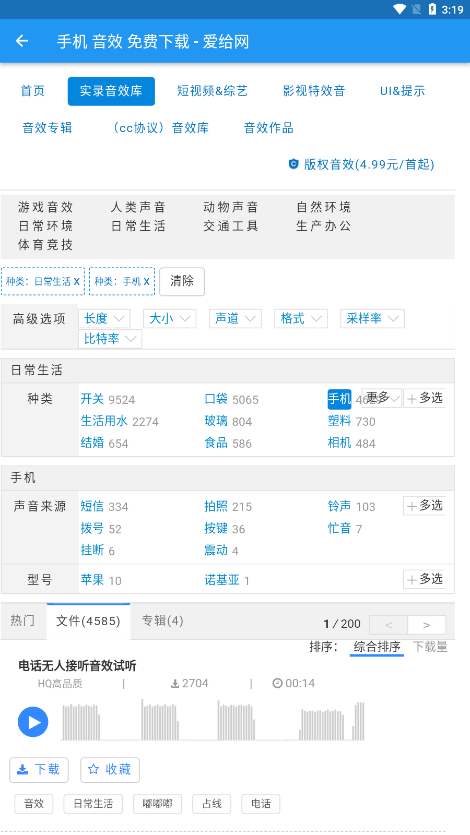
Task: Seek within the audio waveform
Action: pyautogui.click(x=213, y=720)
